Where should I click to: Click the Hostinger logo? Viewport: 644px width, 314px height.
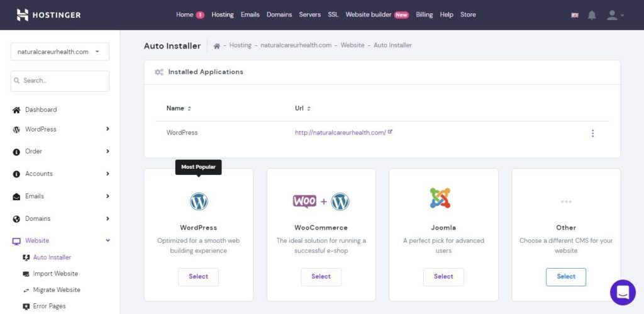(x=48, y=14)
